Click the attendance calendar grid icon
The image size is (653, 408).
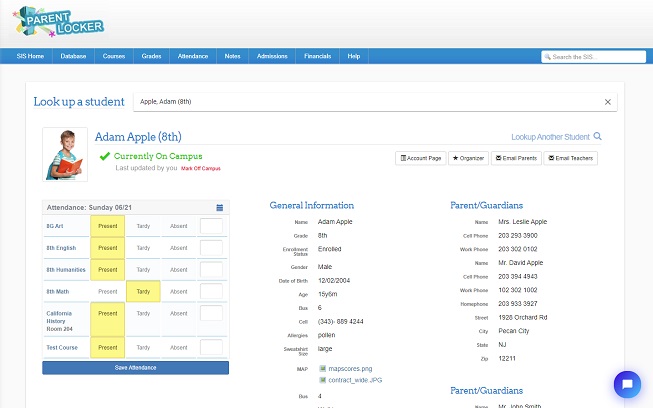[x=220, y=208]
